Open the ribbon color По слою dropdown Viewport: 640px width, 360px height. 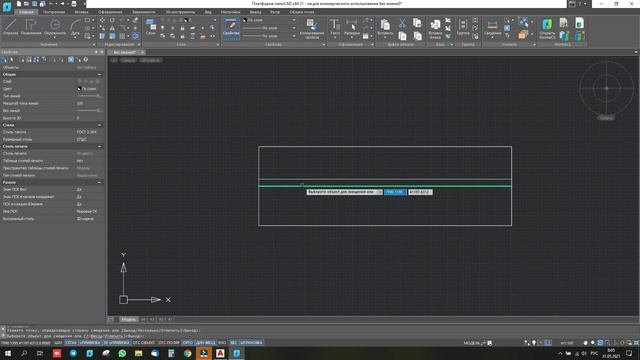[x=294, y=20]
